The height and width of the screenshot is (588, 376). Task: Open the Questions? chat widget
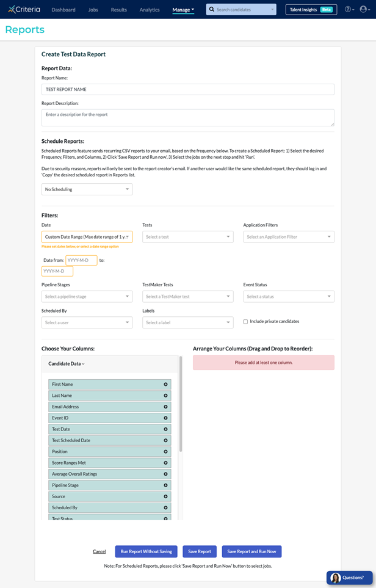[349, 578]
